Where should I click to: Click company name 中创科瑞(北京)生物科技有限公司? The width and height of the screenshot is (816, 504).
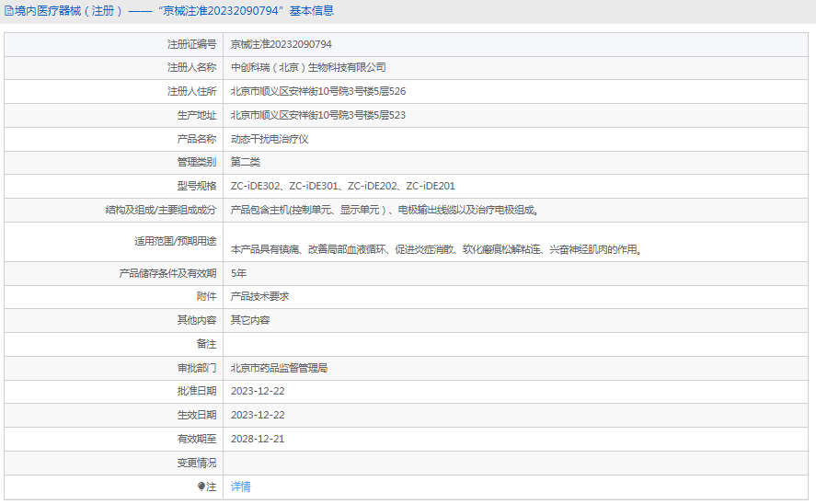308,68
